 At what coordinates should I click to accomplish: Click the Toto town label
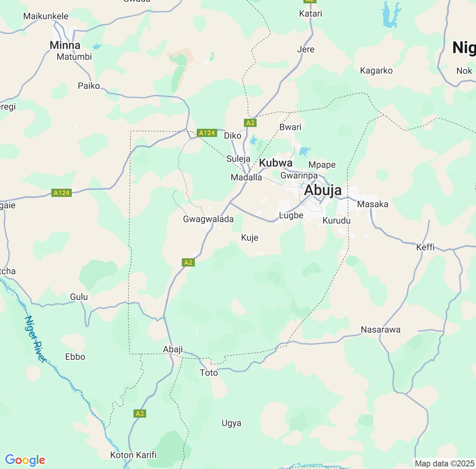click(x=209, y=373)
